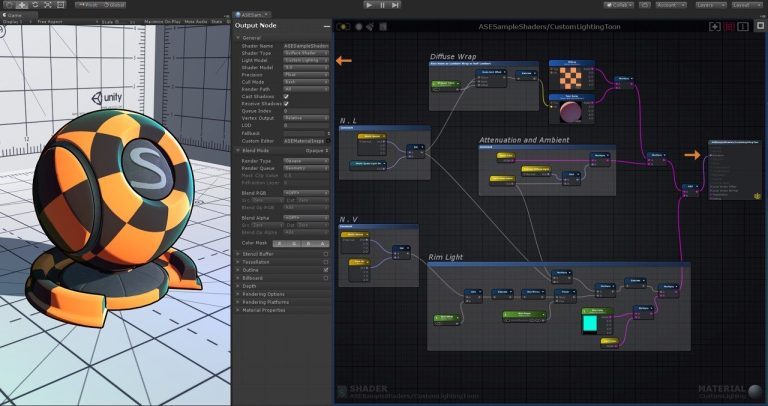Image resolution: width=768 pixels, height=406 pixels.
Task: Click the left orange arrow on canvas
Action: [344, 61]
